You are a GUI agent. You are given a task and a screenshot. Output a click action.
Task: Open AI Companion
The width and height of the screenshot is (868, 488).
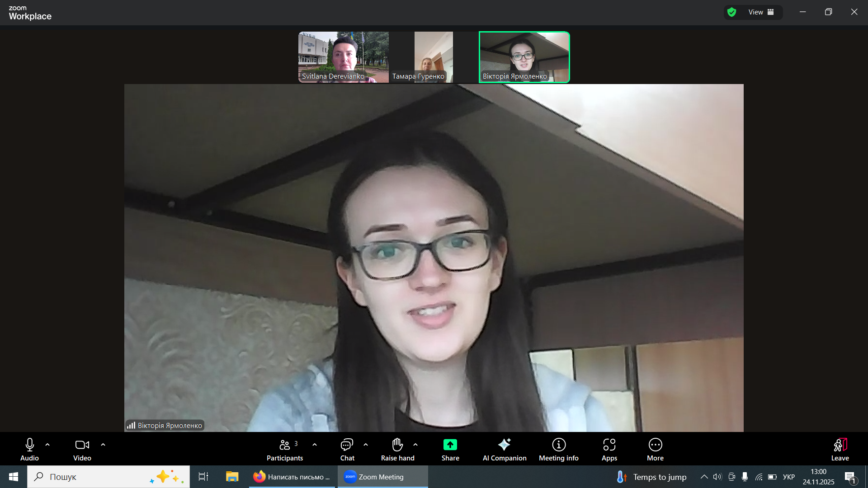pos(505,450)
